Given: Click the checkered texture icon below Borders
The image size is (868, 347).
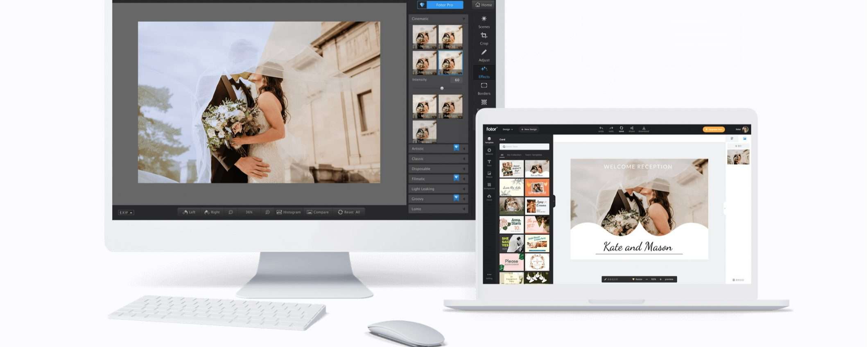Looking at the screenshot, I should tap(484, 102).
